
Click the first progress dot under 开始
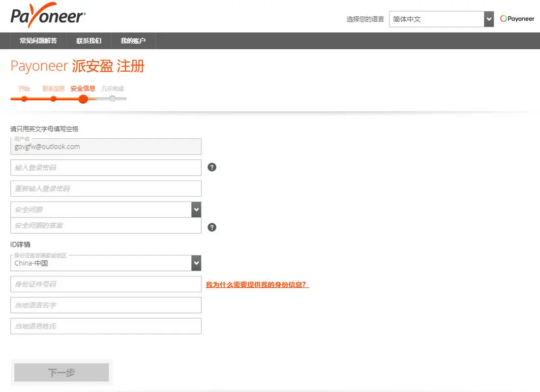point(24,99)
